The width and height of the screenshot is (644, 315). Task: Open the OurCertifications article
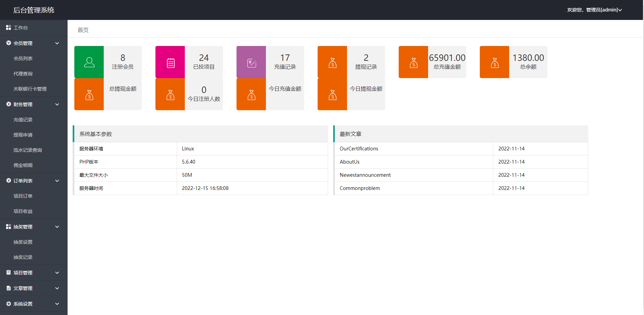pos(359,149)
